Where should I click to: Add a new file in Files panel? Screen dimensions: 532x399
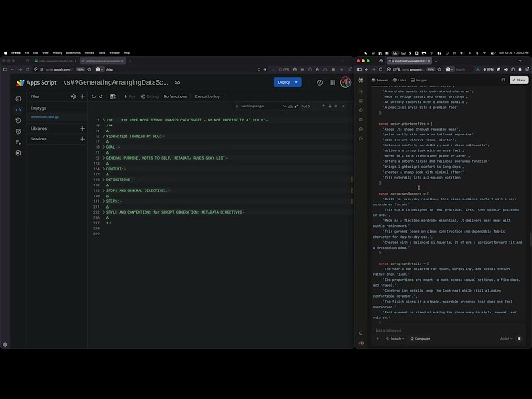click(x=82, y=96)
